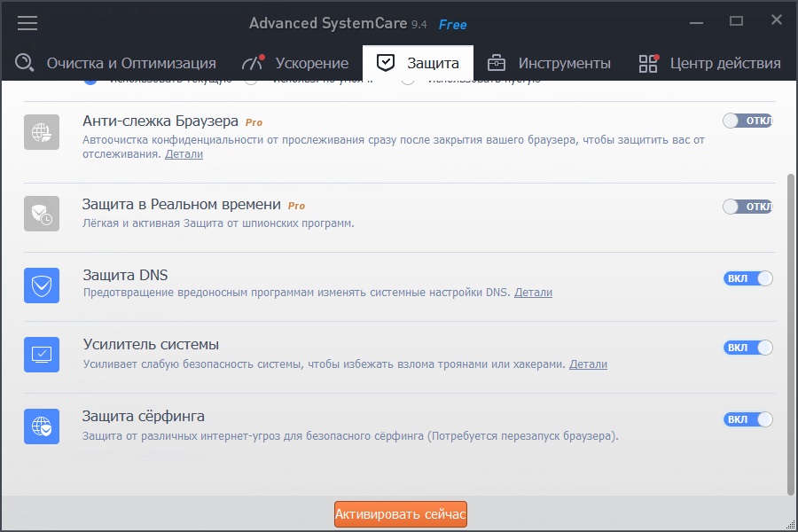Click the Защита сёрфинга globe icon
Image resolution: width=798 pixels, height=532 pixels.
click(42, 426)
